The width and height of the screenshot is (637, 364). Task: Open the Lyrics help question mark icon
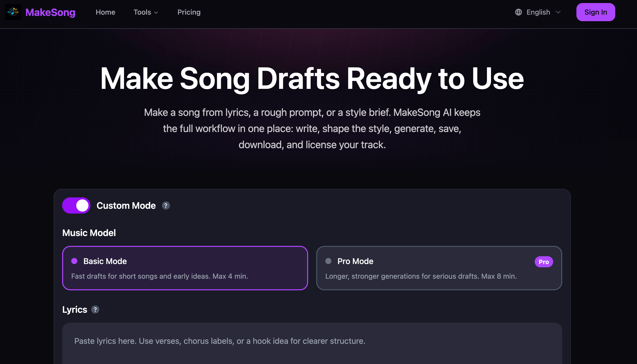click(95, 309)
